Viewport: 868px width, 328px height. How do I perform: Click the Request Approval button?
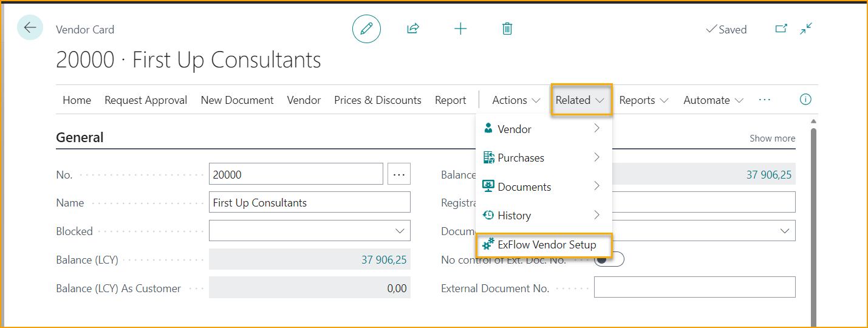(x=146, y=100)
